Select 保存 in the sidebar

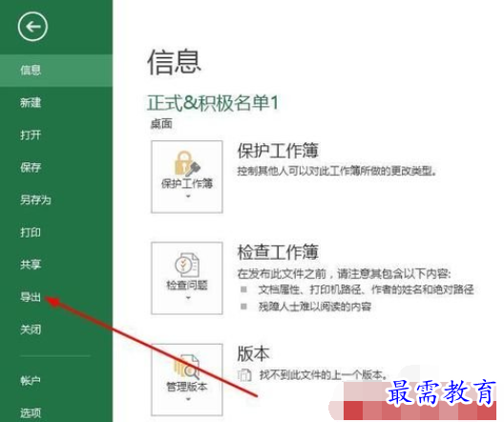[31, 167]
